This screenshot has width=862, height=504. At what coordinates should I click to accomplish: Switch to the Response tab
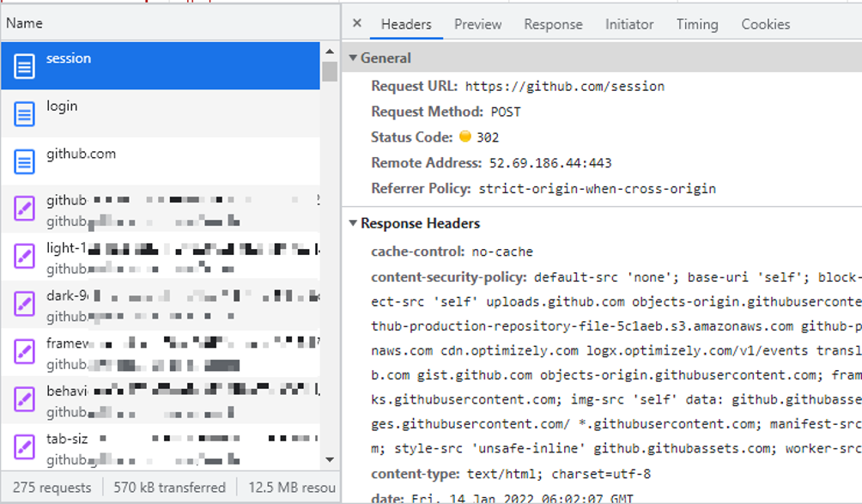pyautogui.click(x=553, y=24)
